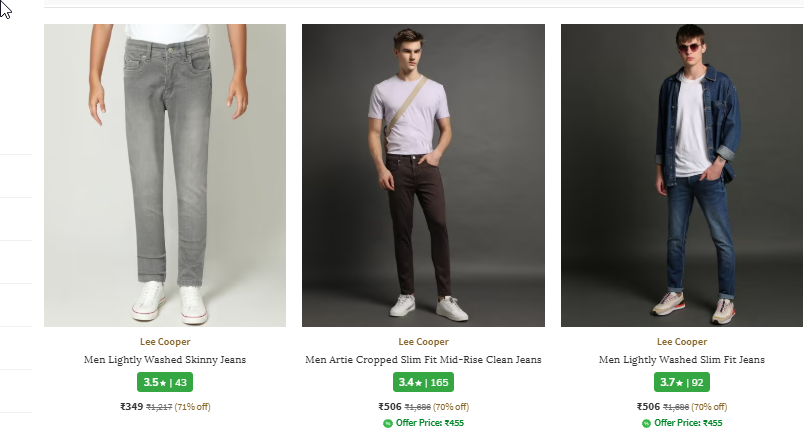
Task: Open the blue slim fit jeans image
Action: [x=682, y=175]
